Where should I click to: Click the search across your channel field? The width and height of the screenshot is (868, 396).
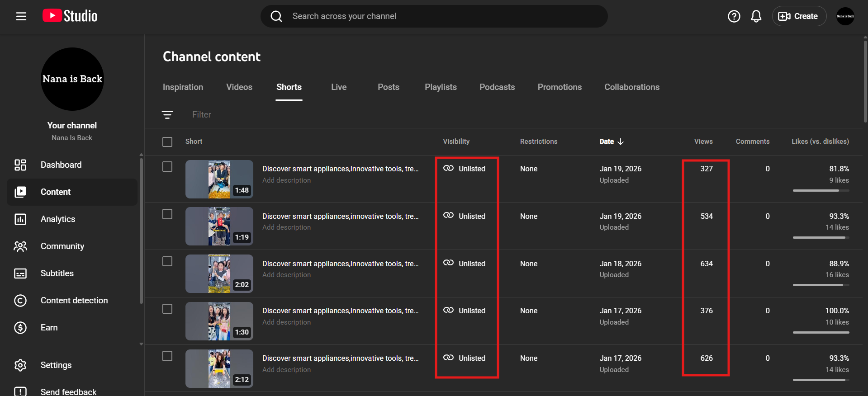[434, 16]
